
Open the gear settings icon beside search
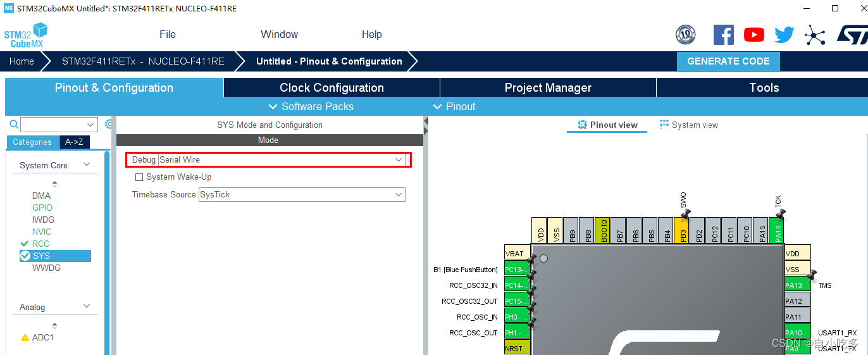[x=108, y=124]
